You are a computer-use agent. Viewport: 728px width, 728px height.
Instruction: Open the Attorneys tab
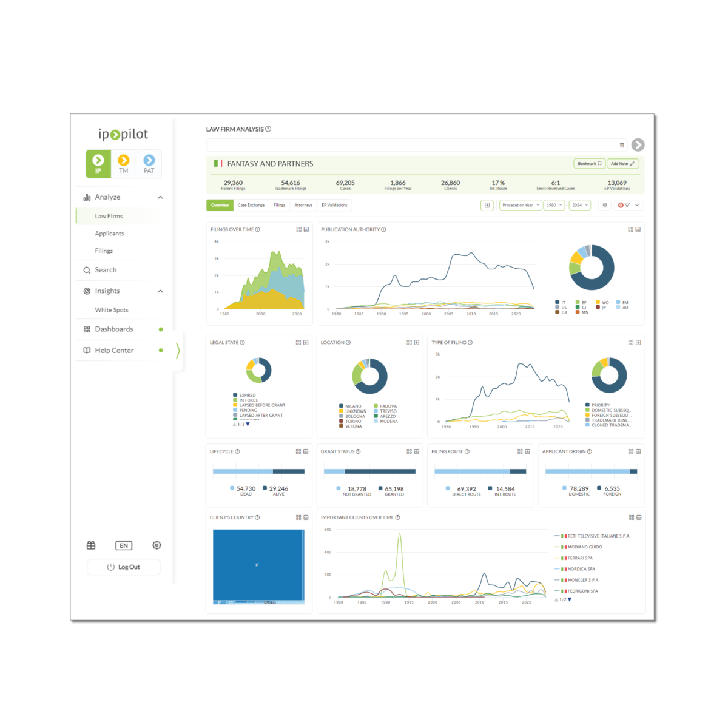303,205
